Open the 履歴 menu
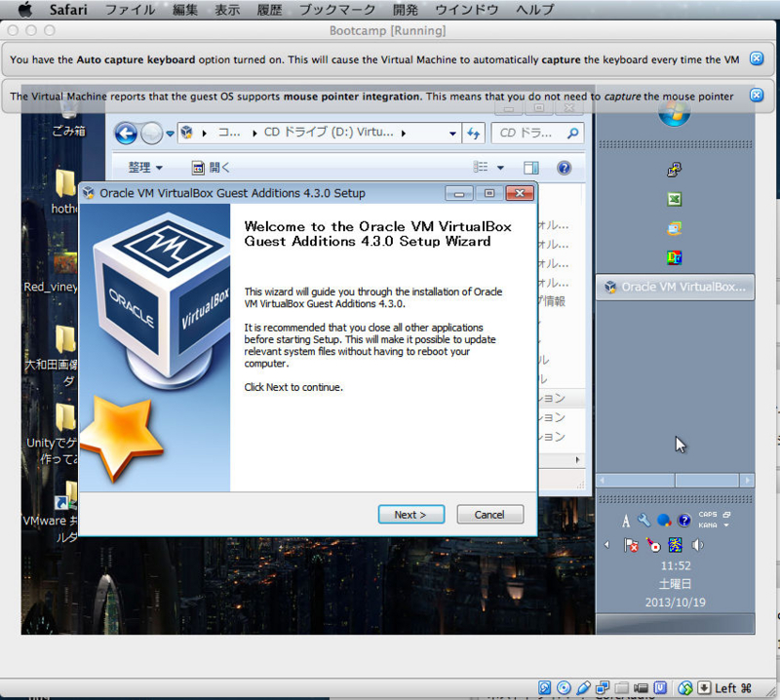Image resolution: width=780 pixels, height=700 pixels. click(x=269, y=10)
